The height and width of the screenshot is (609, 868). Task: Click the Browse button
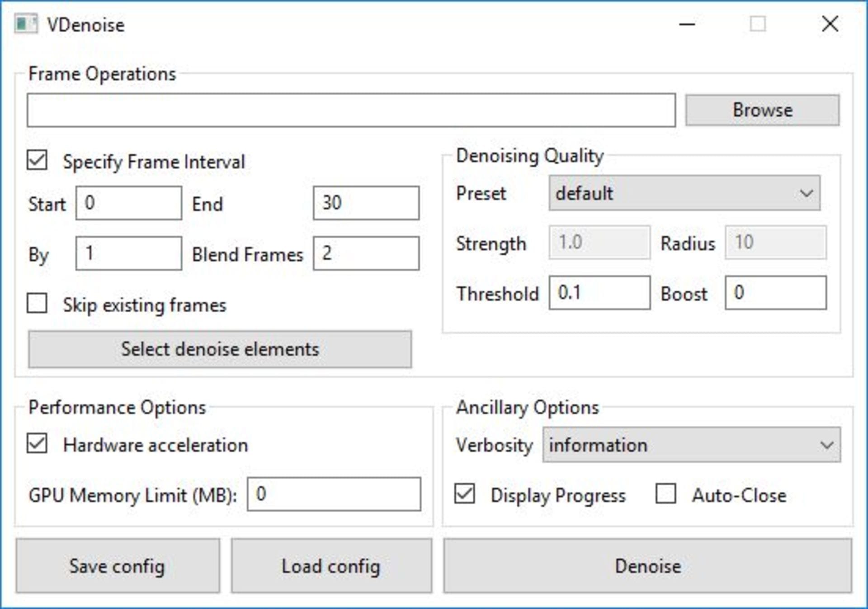click(x=763, y=110)
